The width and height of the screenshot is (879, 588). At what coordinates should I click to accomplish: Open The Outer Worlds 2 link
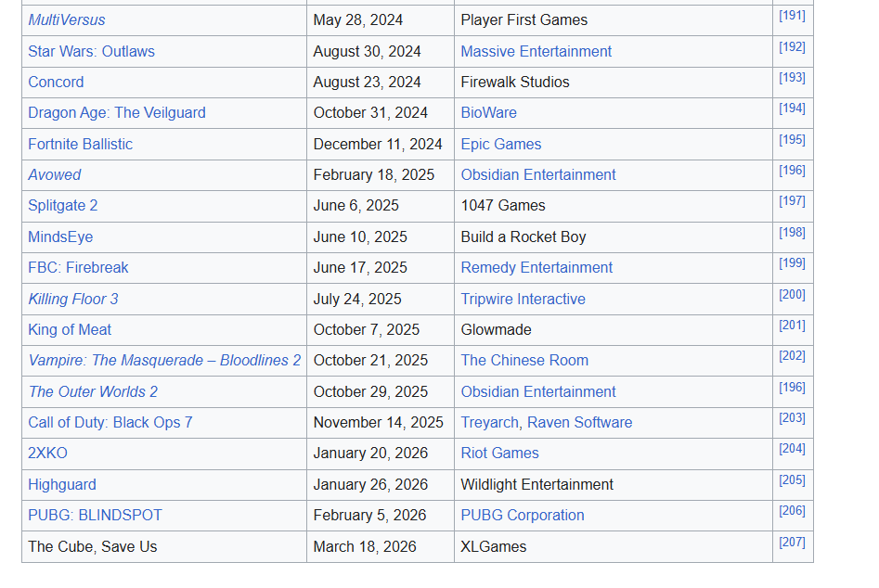93,392
